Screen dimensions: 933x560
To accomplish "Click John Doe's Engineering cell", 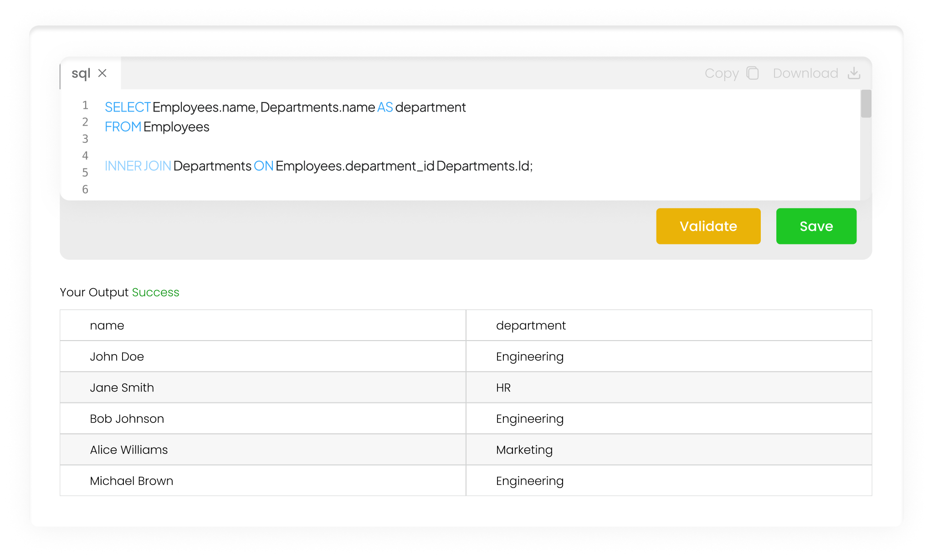I will tap(669, 356).
